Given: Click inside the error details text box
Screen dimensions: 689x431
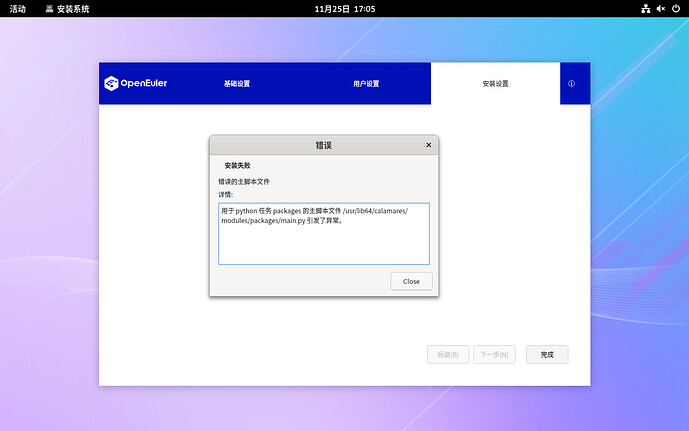Looking at the screenshot, I should (x=323, y=244).
